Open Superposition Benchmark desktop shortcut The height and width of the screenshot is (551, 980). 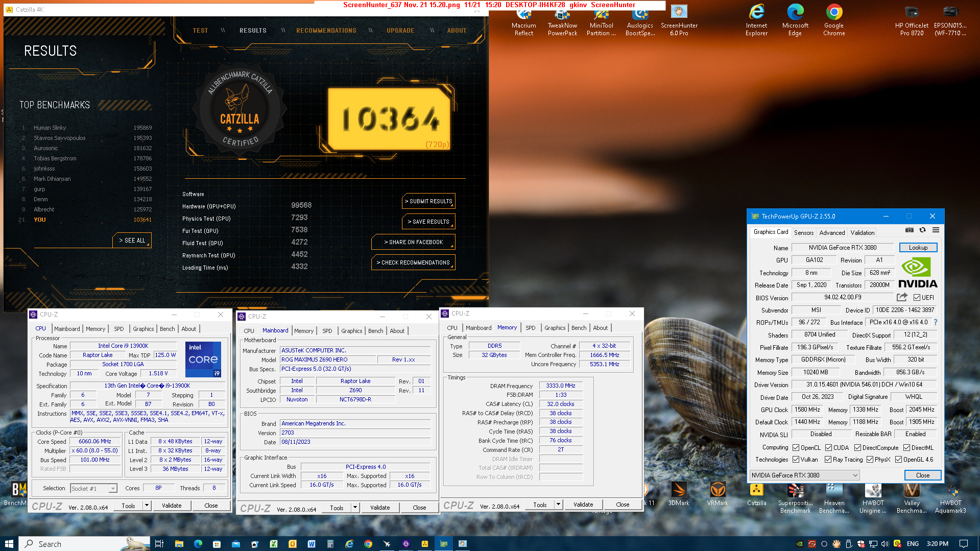point(795,498)
